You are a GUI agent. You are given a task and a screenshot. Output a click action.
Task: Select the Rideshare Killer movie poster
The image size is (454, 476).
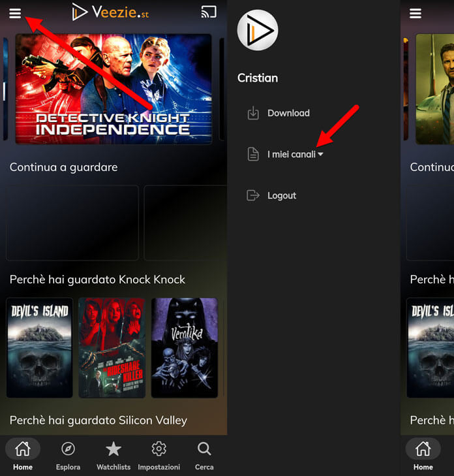(x=112, y=347)
